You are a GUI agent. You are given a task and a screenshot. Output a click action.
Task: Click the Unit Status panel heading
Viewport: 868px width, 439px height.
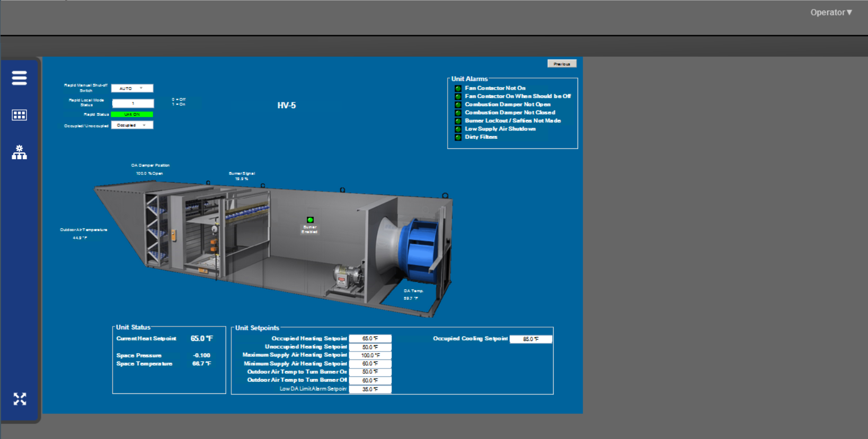(133, 327)
